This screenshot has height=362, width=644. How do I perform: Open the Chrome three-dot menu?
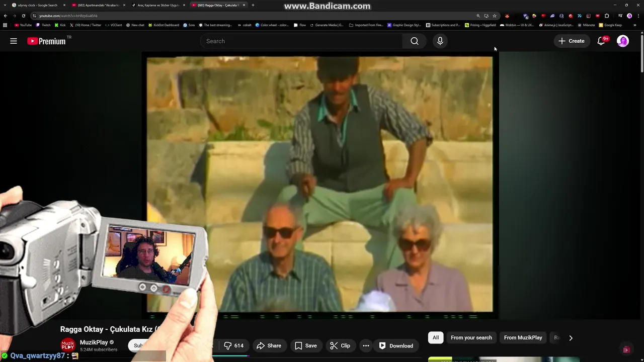click(638, 16)
